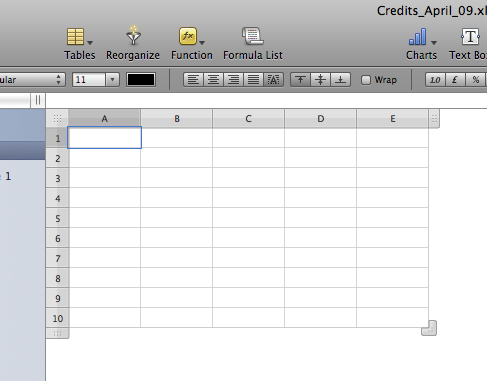This screenshot has width=487, height=381.
Task: Select row 2 header
Action: (x=57, y=158)
